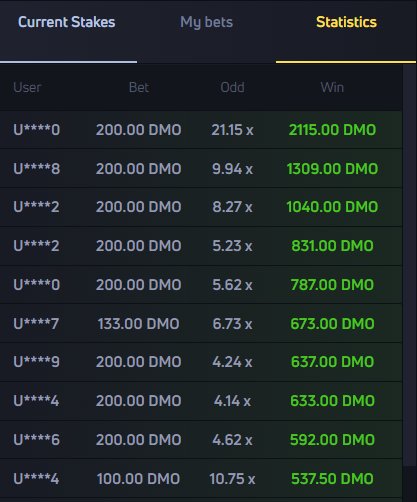This screenshot has height=502, width=417.
Task: Select user U****0 in the 21.15 x row
Action: point(37,130)
